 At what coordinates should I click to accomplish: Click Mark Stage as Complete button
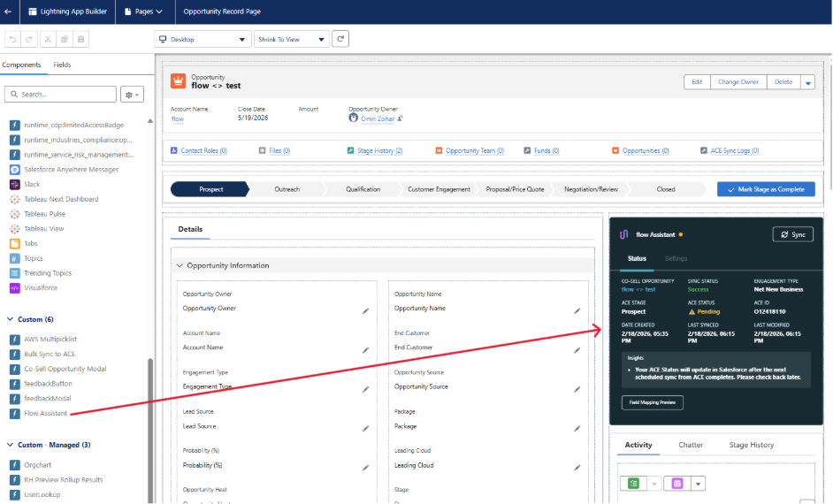(x=766, y=189)
